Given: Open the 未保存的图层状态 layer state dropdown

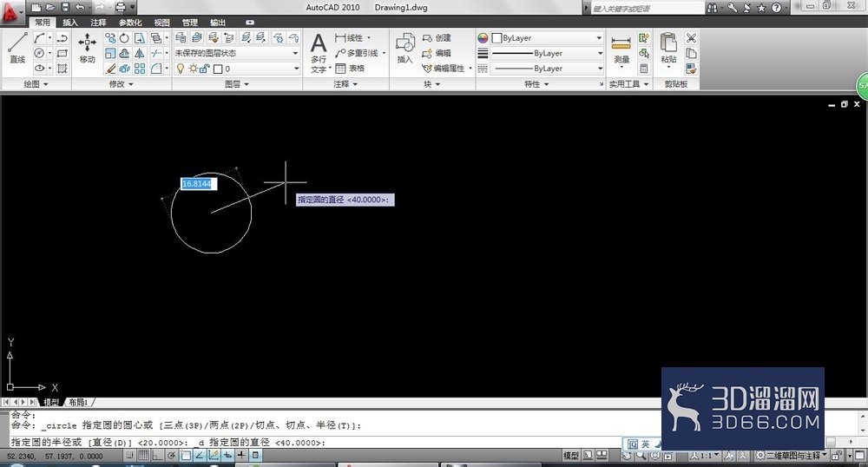Looking at the screenshot, I should [236, 53].
